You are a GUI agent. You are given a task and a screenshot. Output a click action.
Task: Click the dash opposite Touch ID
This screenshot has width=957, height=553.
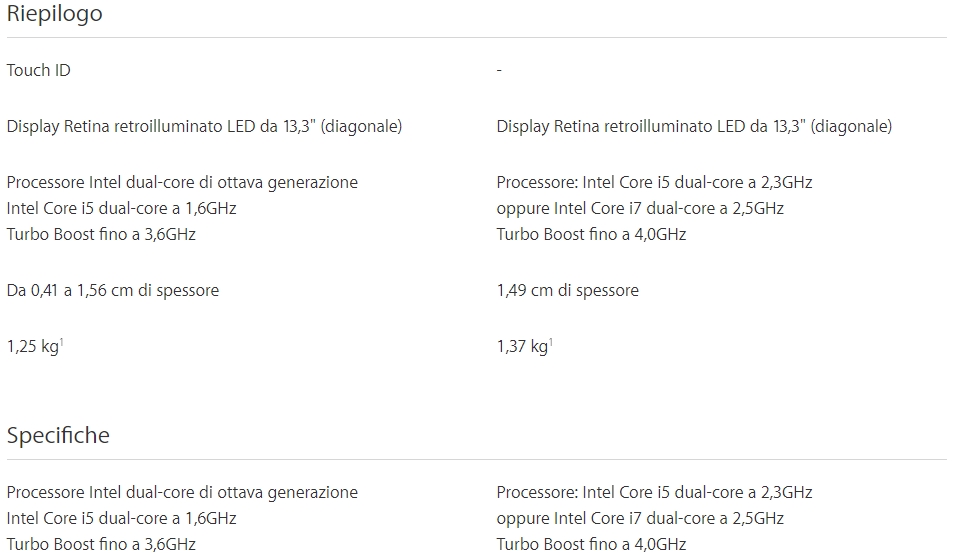pyautogui.click(x=499, y=70)
